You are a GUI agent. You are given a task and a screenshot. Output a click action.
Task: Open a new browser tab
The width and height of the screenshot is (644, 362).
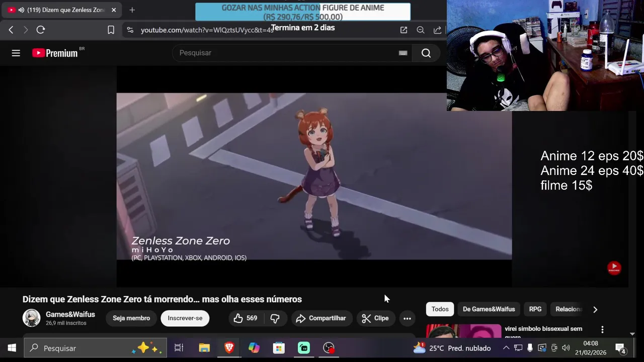tap(132, 10)
